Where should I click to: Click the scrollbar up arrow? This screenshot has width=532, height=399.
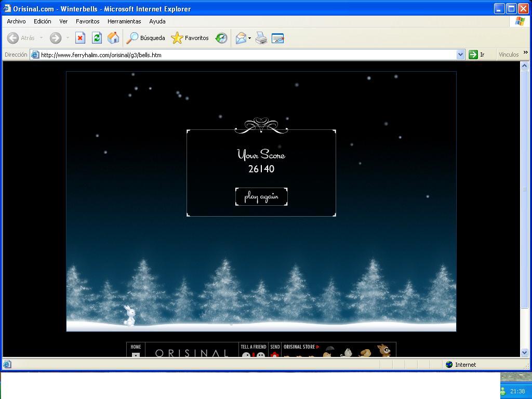[x=525, y=66]
